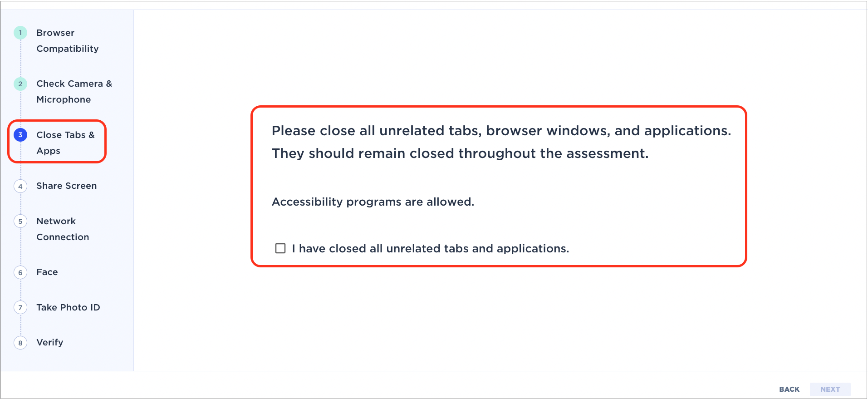
Task: Open the Share Screen step
Action: coord(66,186)
